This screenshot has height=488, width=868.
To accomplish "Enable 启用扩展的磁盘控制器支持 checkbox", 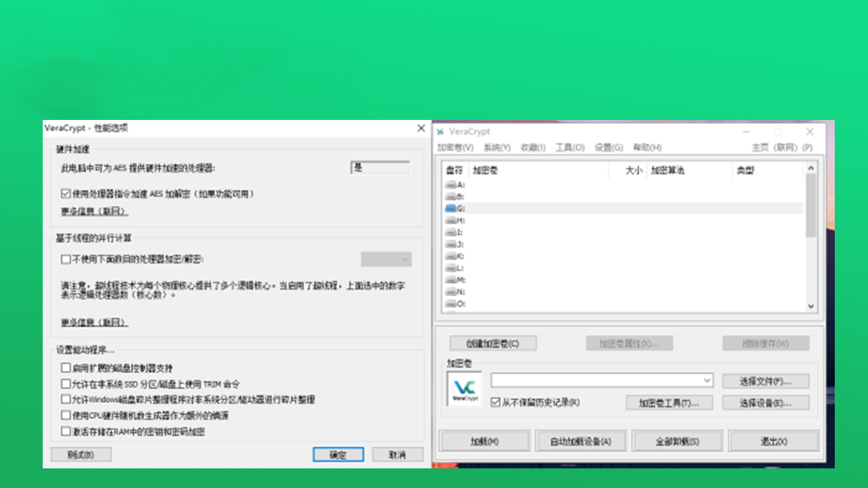I will [66, 368].
